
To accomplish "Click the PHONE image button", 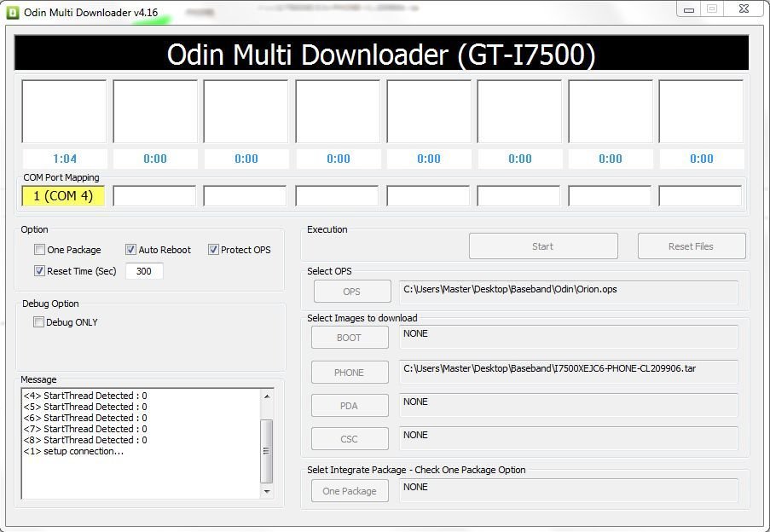I will click(x=350, y=373).
